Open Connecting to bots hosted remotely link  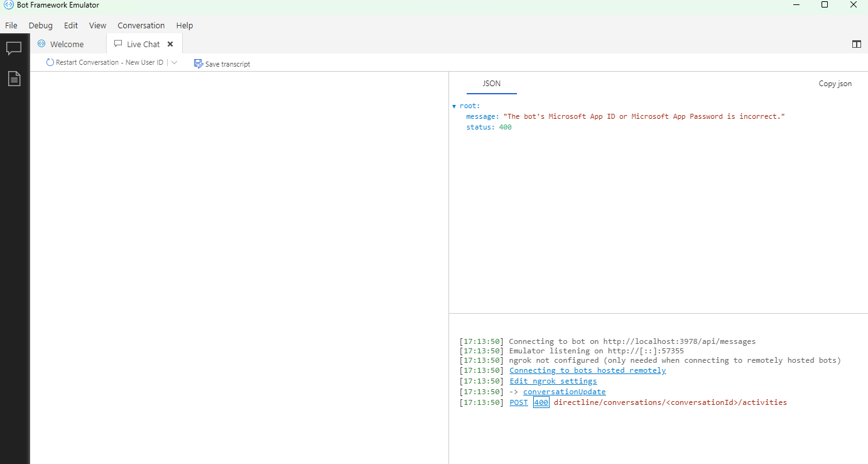coord(588,370)
